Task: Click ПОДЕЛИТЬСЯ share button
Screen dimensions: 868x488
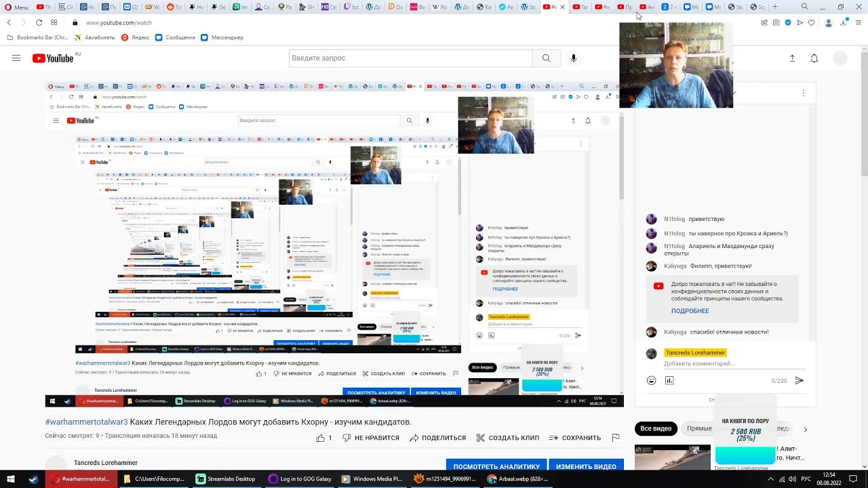Action: click(438, 438)
